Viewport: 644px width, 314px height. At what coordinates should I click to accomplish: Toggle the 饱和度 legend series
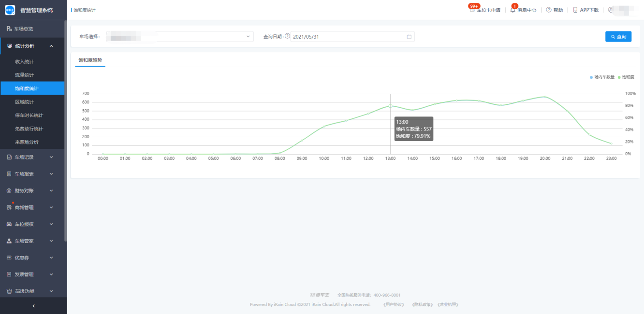[x=626, y=77]
